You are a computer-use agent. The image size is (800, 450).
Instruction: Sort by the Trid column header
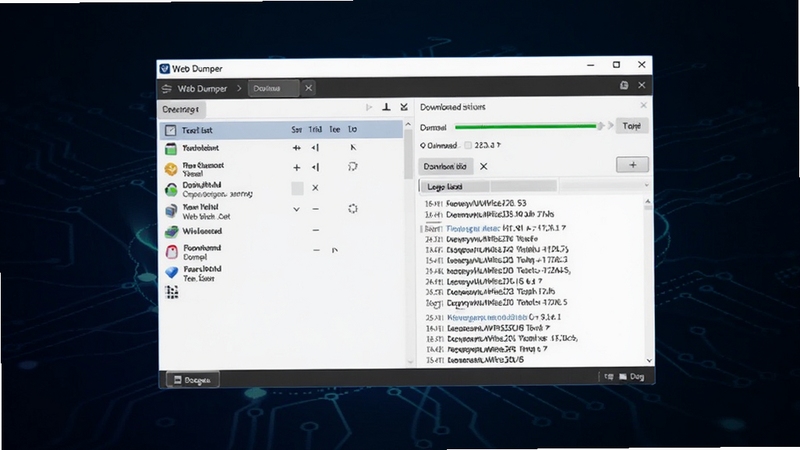[315, 130]
